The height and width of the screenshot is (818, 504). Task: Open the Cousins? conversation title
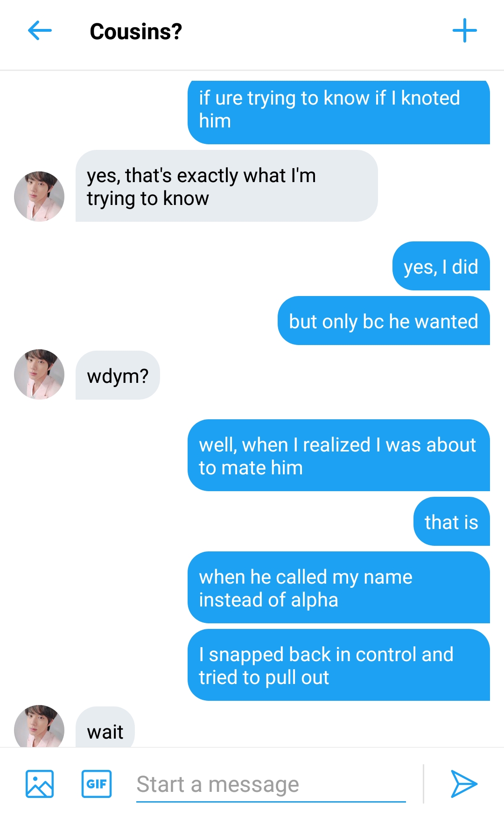136,31
